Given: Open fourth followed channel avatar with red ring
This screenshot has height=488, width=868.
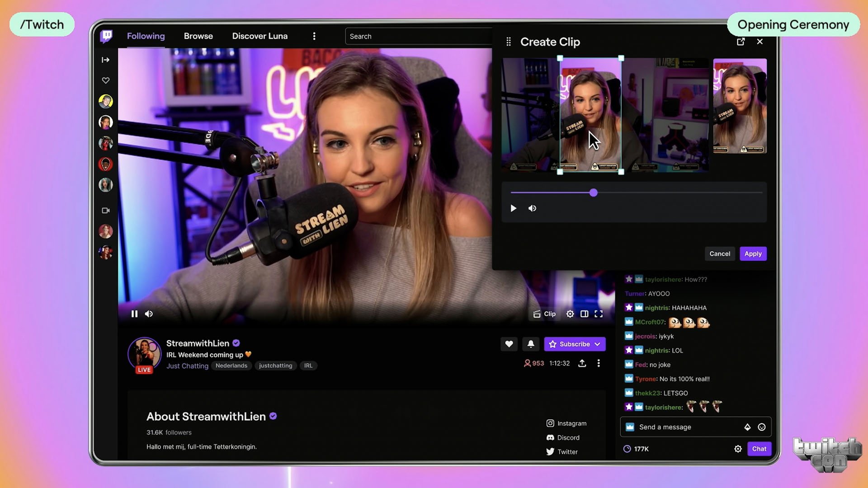Looking at the screenshot, I should click(x=106, y=164).
